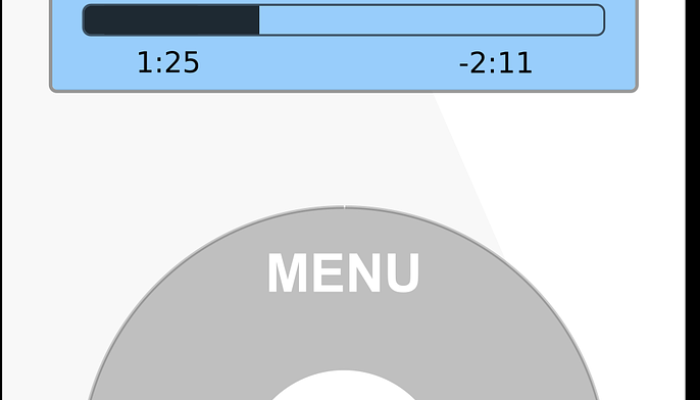This screenshot has height=400, width=700.
Task: Tap the MENU button on the click wheel
Action: (x=343, y=272)
